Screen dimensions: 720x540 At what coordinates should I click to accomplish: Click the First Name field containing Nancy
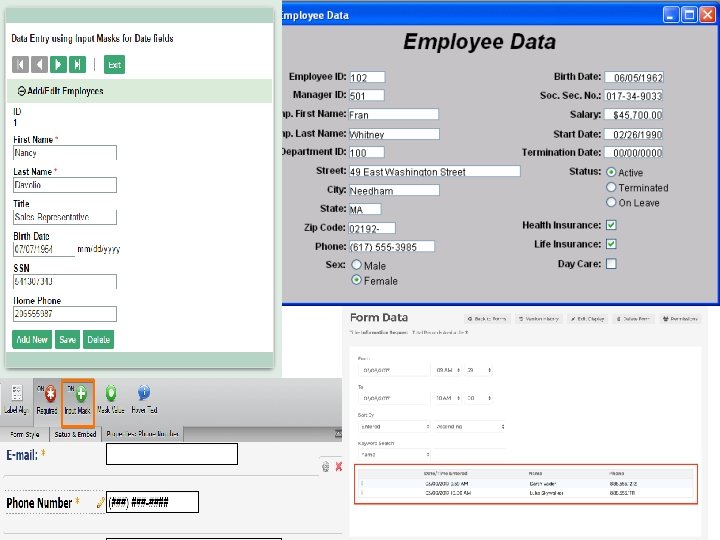(65, 153)
